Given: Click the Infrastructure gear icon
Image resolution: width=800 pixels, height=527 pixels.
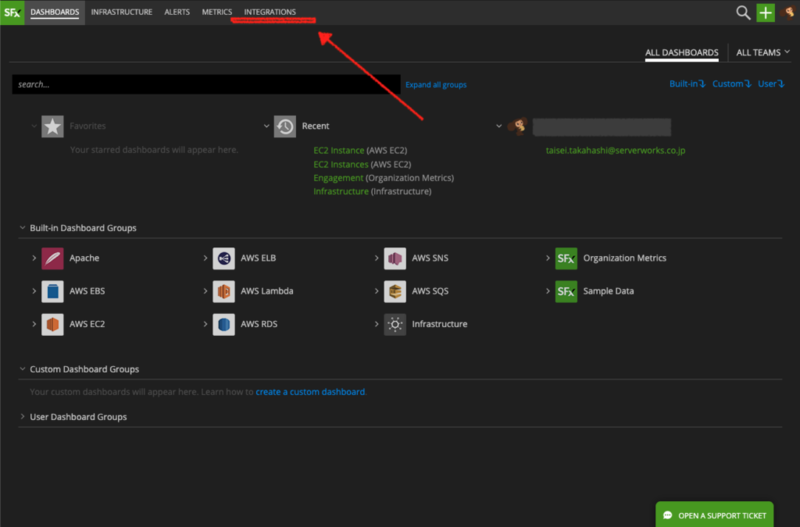Looking at the screenshot, I should point(395,324).
